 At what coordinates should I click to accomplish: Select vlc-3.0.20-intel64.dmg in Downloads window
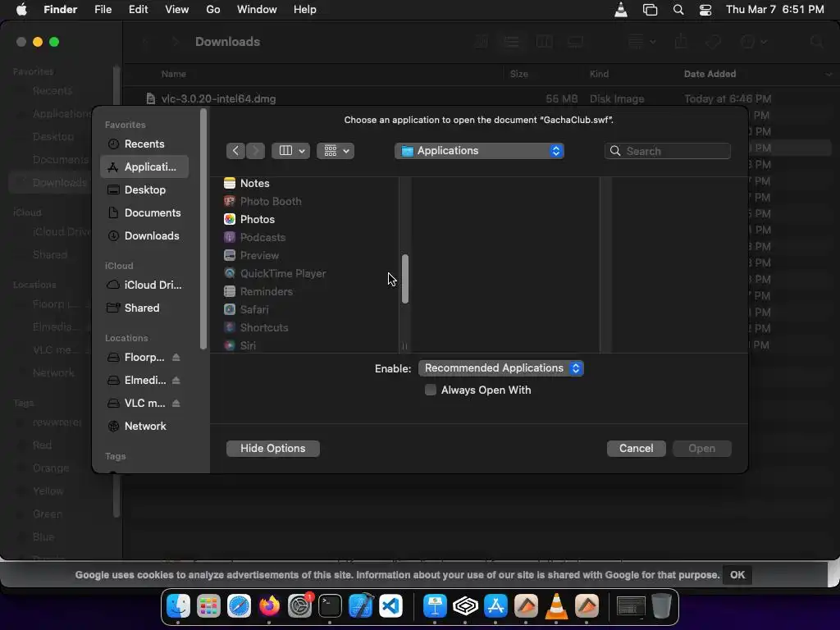pos(218,98)
